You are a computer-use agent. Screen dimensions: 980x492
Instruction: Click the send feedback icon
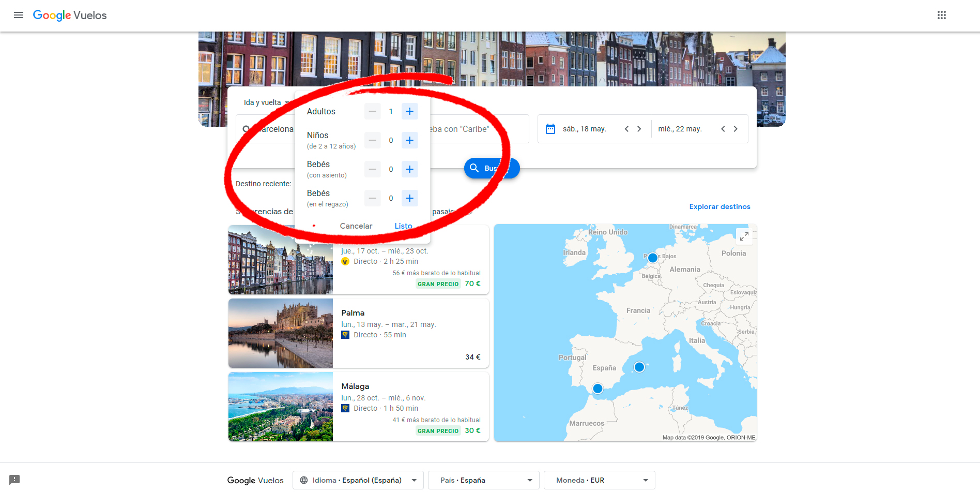(x=14, y=480)
